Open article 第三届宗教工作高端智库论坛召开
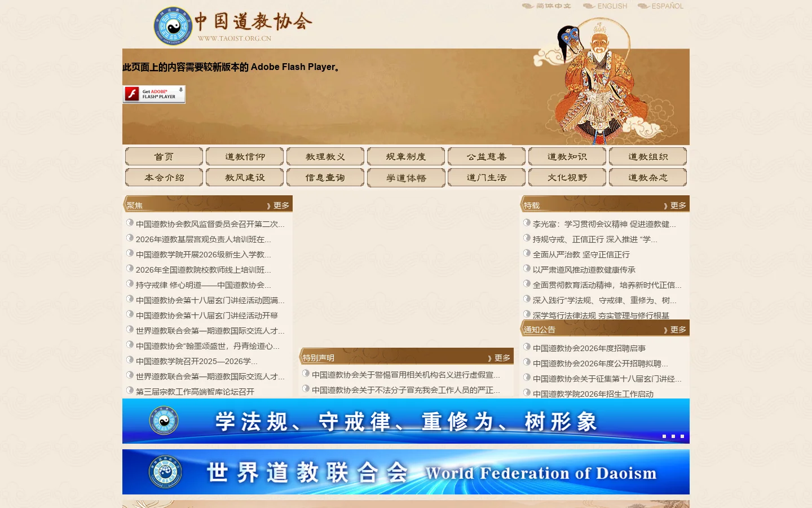812x508 pixels. (195, 392)
